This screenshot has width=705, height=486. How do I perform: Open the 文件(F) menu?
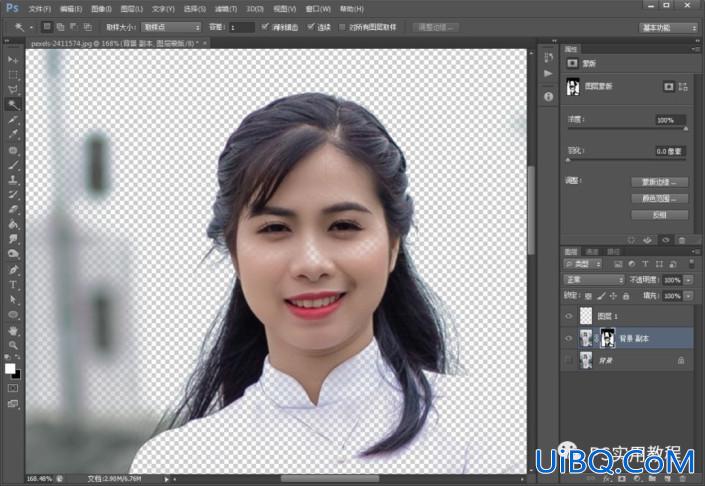coord(40,9)
